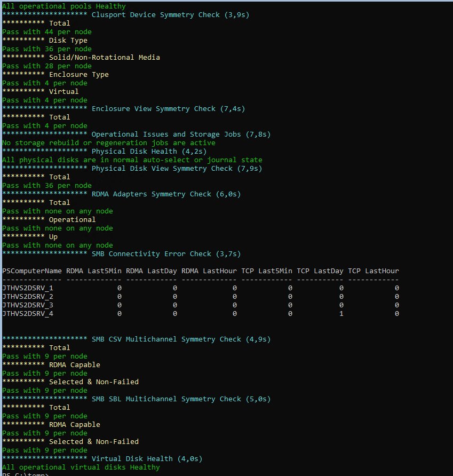Click the 'Operational' sub-heading under RDMA Adapters
The width and height of the screenshot is (453, 476).
click(x=72, y=219)
